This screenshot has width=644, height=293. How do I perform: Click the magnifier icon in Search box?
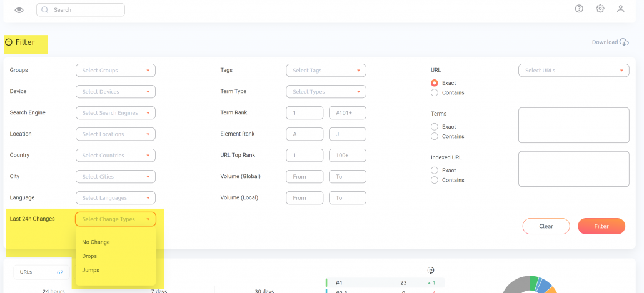pyautogui.click(x=45, y=10)
